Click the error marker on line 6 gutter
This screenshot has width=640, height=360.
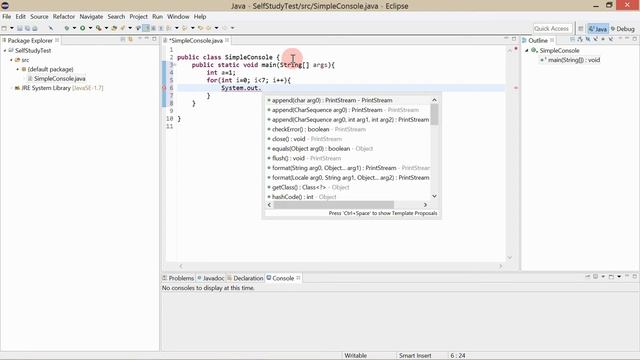(x=164, y=88)
